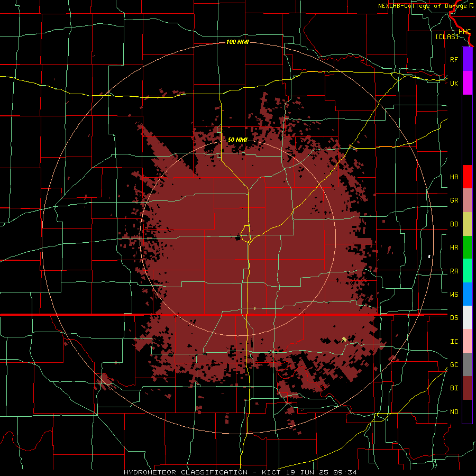The height and width of the screenshot is (476, 476).
Task: Click the small yellow big-drops pixel on radar
Action: pos(344,339)
